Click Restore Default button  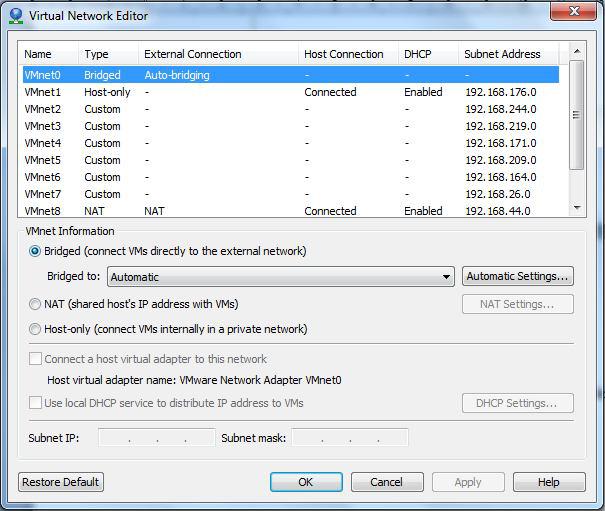[61, 482]
